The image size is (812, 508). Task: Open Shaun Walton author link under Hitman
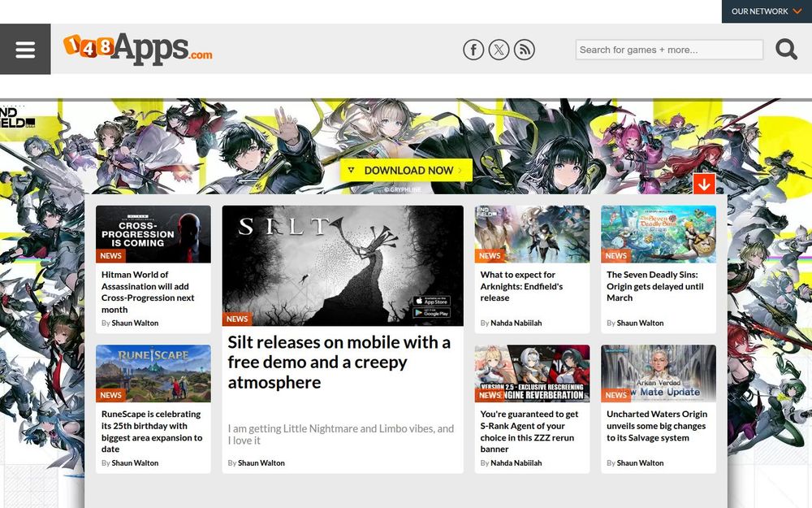(135, 323)
